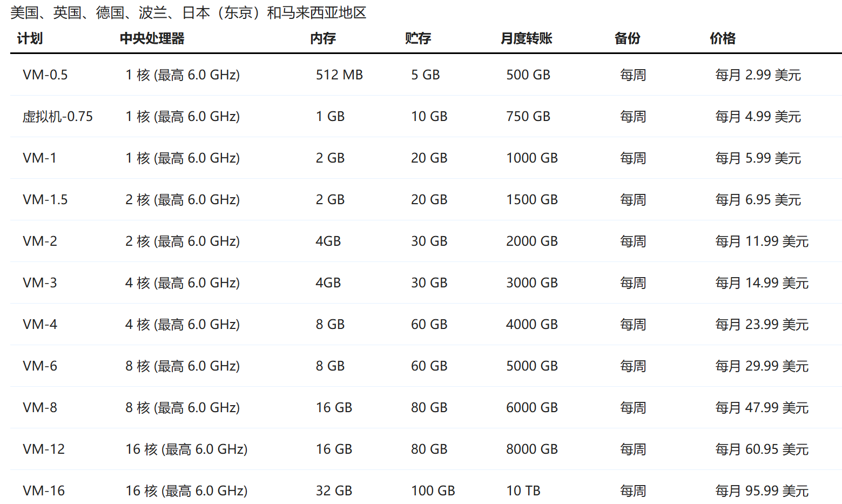Click the 计划 column header
The height and width of the screenshot is (504, 842).
30,38
